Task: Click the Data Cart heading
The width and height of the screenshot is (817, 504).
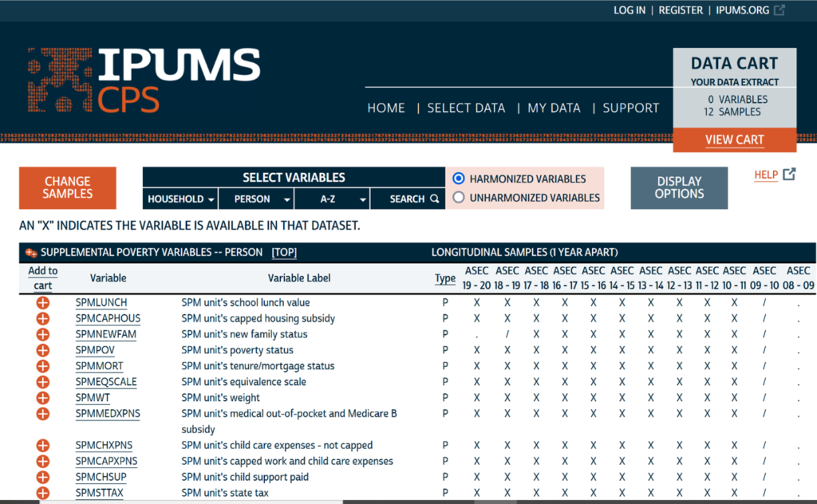Action: click(x=734, y=64)
